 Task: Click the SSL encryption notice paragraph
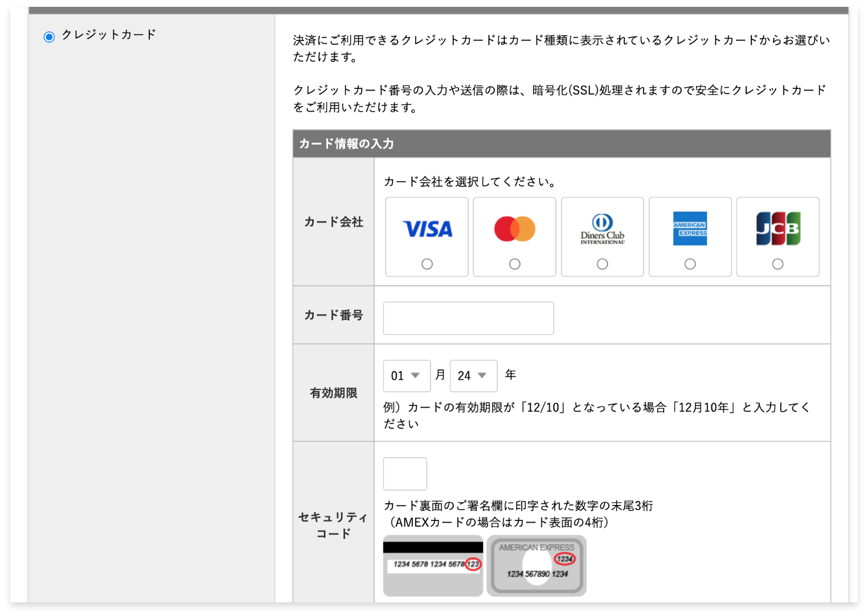[x=560, y=98]
